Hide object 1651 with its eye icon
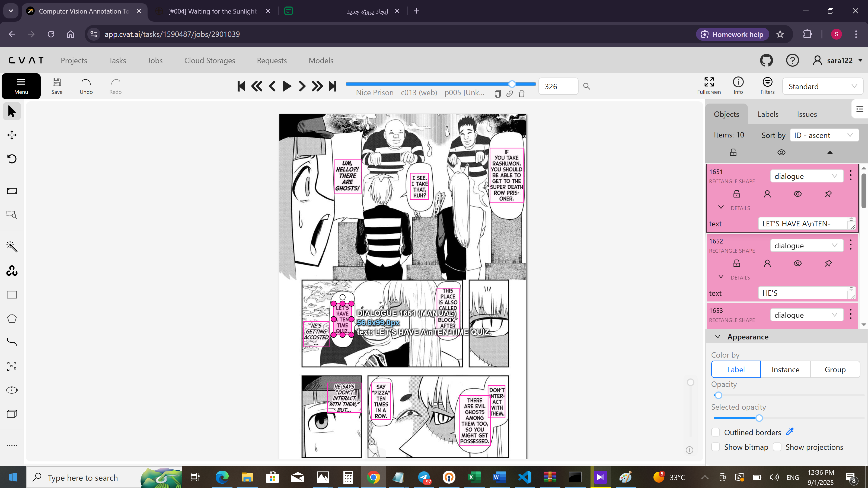Image resolution: width=868 pixels, height=488 pixels. point(797,194)
